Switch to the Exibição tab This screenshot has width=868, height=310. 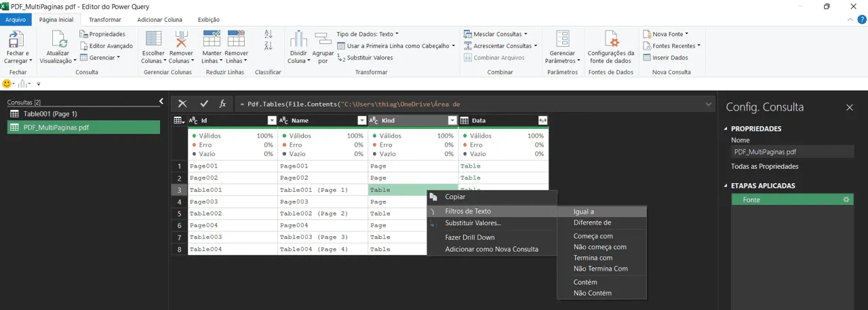208,20
